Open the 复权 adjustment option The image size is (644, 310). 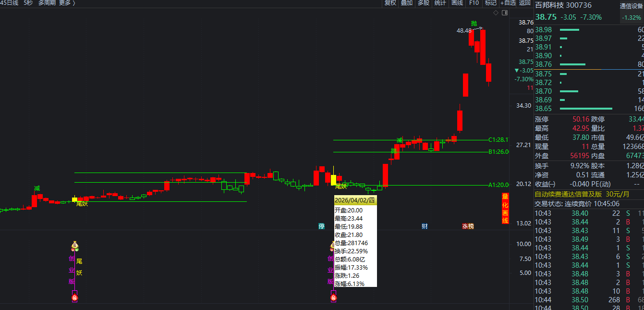coord(390,3)
